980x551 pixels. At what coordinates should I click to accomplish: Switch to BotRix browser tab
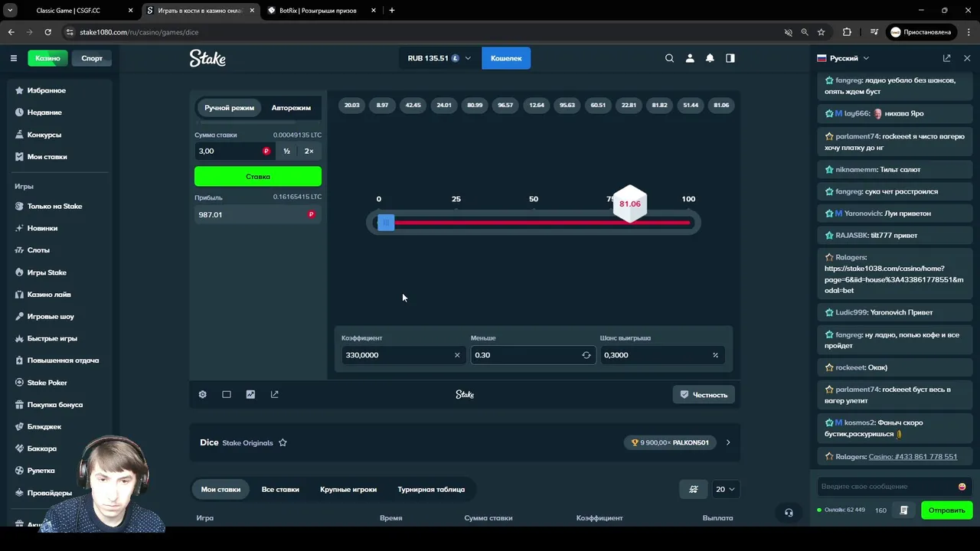coord(322,11)
